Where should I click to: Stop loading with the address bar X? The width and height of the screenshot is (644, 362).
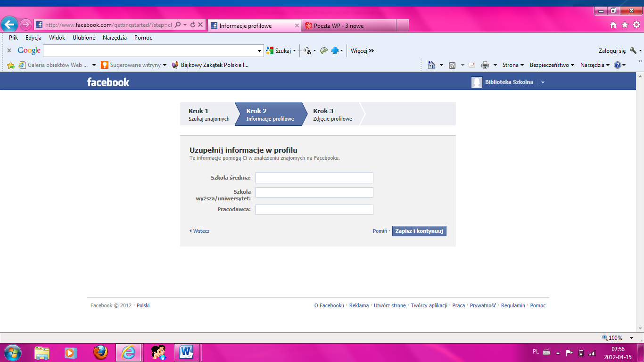(x=200, y=25)
